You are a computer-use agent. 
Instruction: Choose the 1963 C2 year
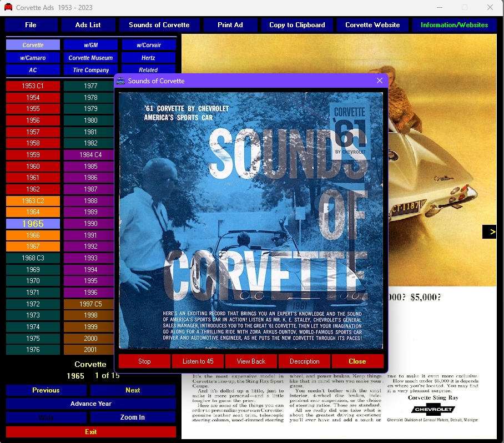point(33,200)
